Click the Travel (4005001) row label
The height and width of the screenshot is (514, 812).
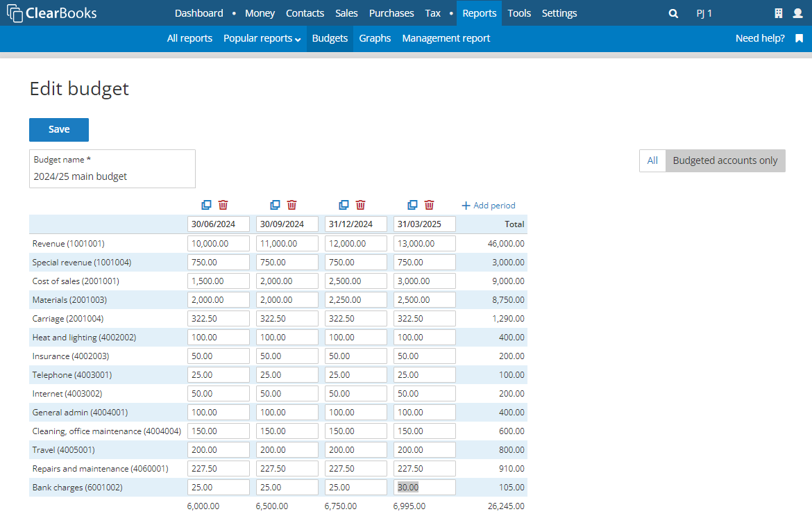point(64,450)
